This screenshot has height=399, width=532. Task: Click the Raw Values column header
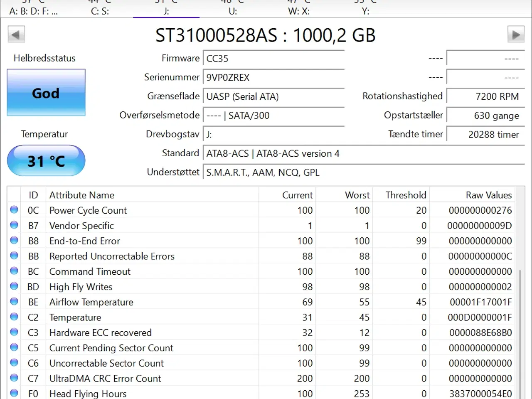(472, 195)
